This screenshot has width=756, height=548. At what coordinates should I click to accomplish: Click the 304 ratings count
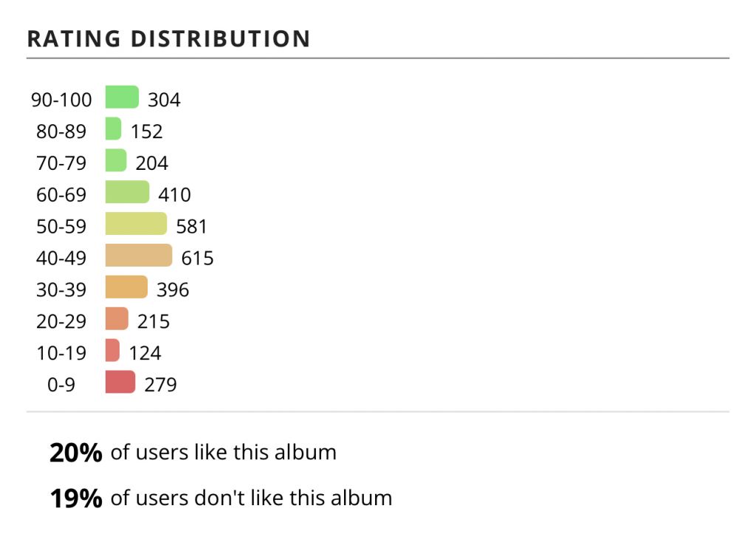[164, 100]
